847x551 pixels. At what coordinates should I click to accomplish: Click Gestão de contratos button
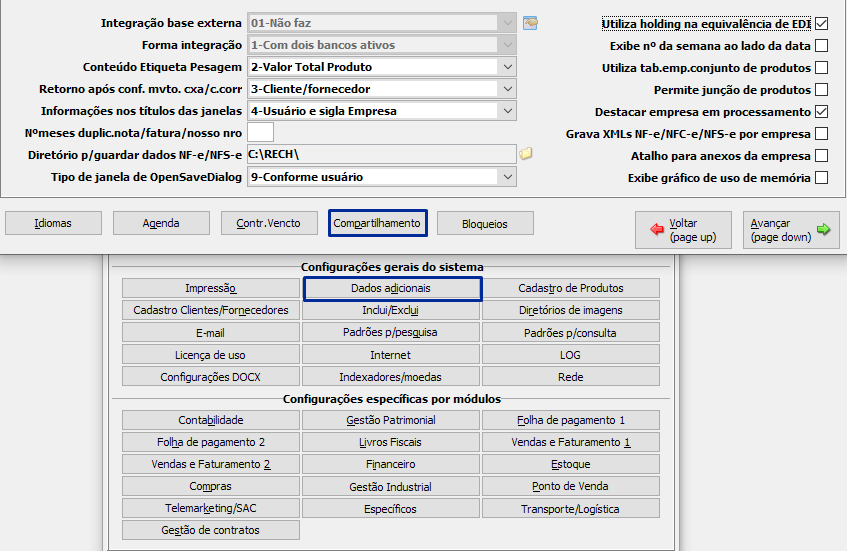(x=211, y=530)
